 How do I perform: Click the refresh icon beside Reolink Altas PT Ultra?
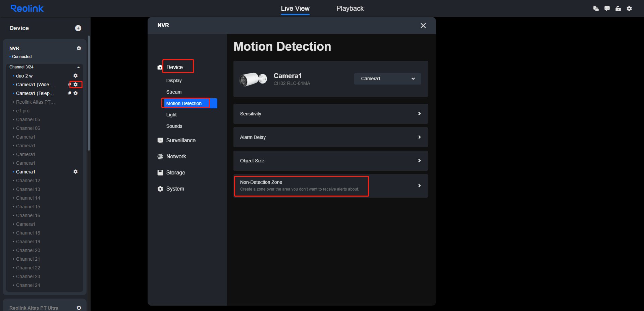[79, 308]
